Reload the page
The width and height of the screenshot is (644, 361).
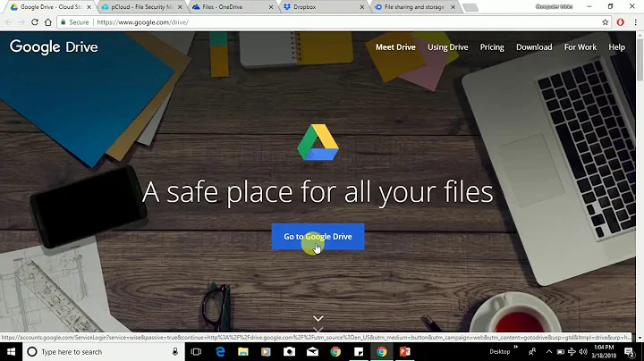(x=35, y=22)
